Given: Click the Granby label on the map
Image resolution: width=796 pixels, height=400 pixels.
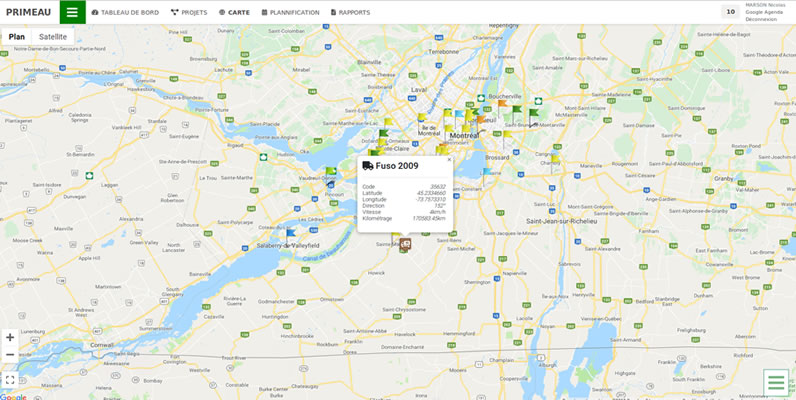Looking at the screenshot, I should click(723, 179).
